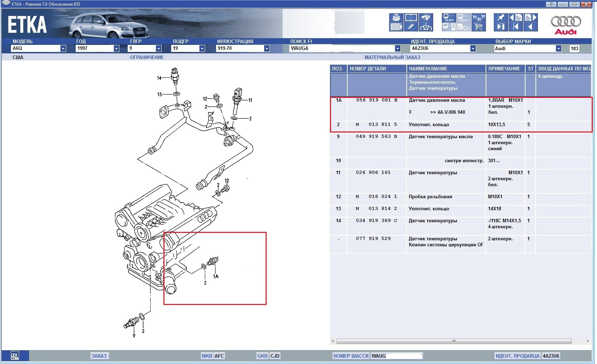Click the LexCom logo in status bar
This screenshot has height=364, width=597.
click(x=15, y=356)
